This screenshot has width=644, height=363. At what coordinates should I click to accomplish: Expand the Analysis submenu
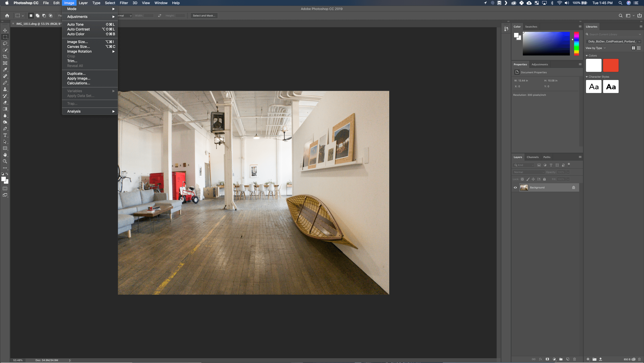click(90, 111)
